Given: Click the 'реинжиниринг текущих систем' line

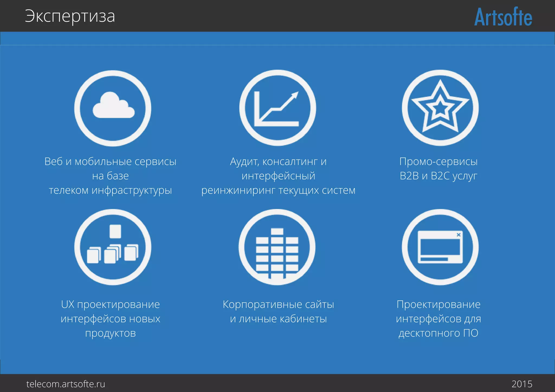Looking at the screenshot, I should click(x=278, y=190).
